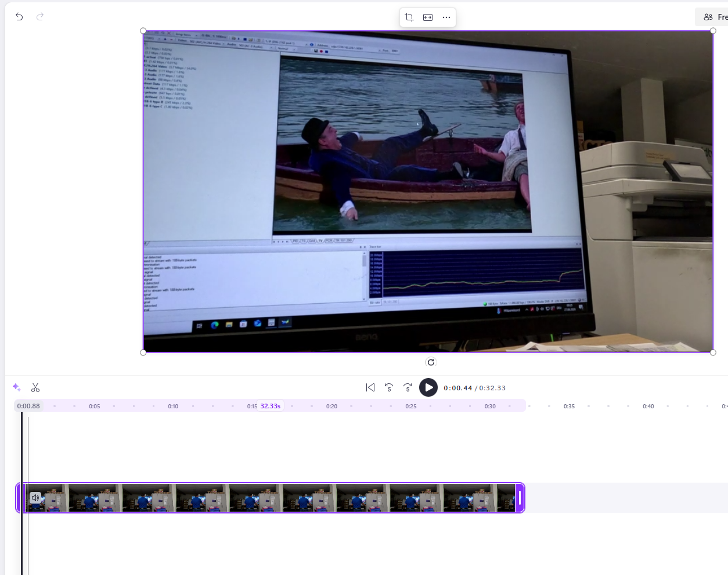Click the 0:10 mark on the timeline ruler

click(173, 407)
